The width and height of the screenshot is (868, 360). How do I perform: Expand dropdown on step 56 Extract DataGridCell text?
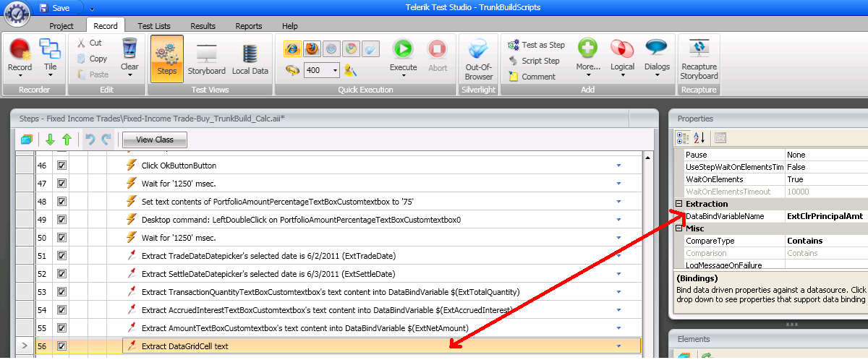[618, 346]
